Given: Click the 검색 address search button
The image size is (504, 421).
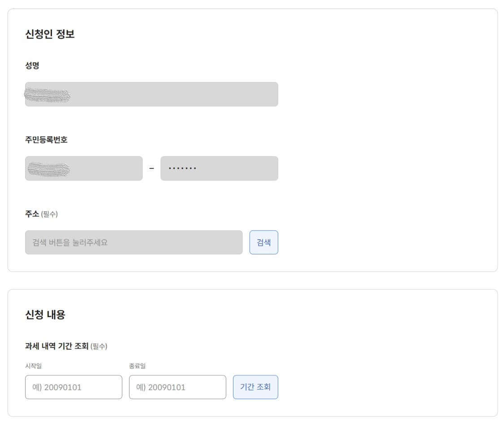Looking at the screenshot, I should (x=263, y=242).
